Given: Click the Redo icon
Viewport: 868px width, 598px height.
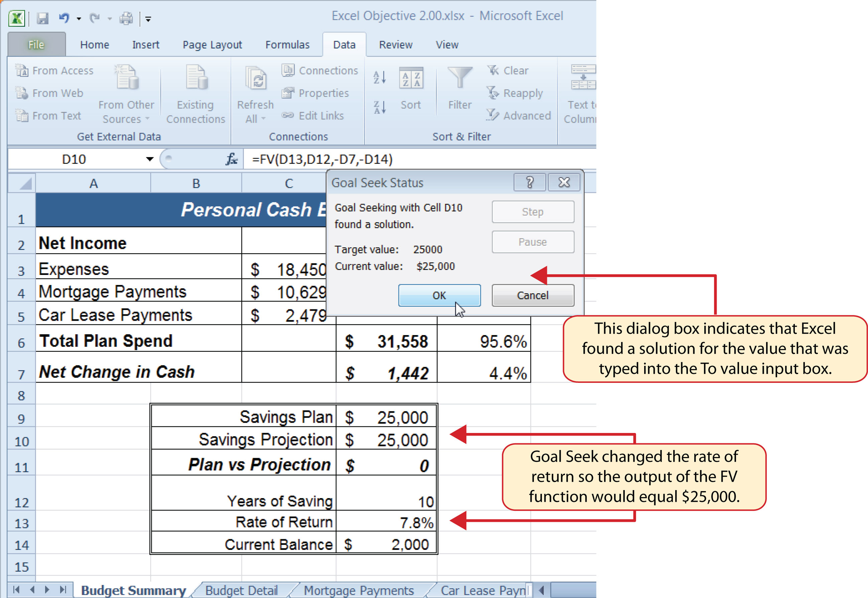Looking at the screenshot, I should click(95, 18).
